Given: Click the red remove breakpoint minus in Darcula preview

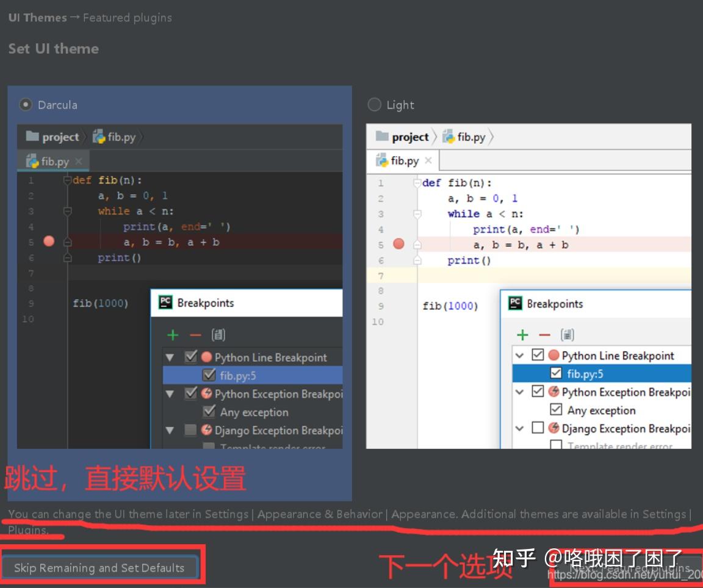Looking at the screenshot, I should click(195, 335).
